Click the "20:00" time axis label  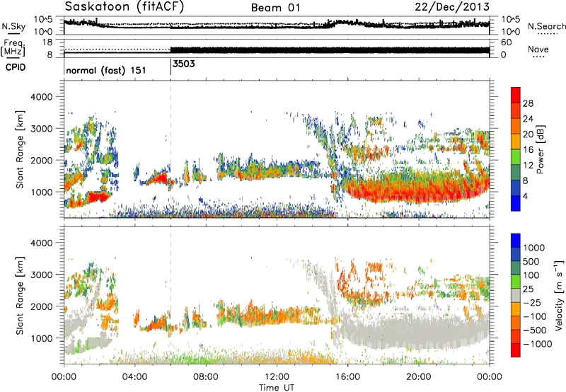(418, 377)
